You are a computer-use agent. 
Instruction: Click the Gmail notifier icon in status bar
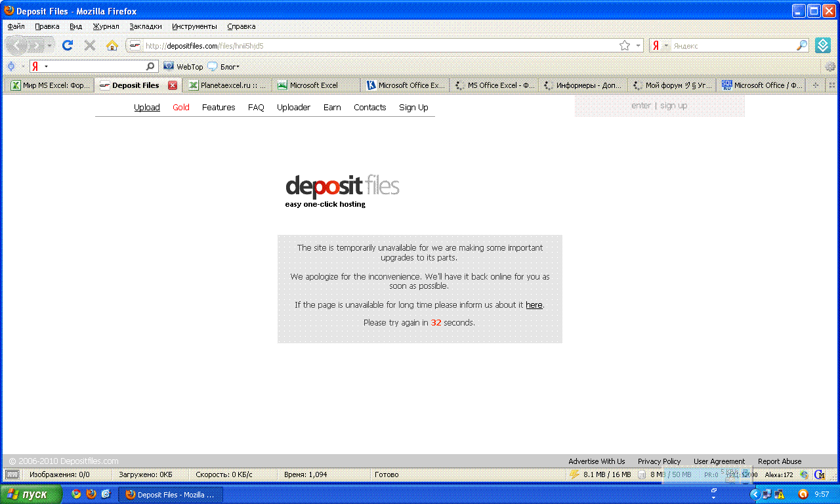820,474
